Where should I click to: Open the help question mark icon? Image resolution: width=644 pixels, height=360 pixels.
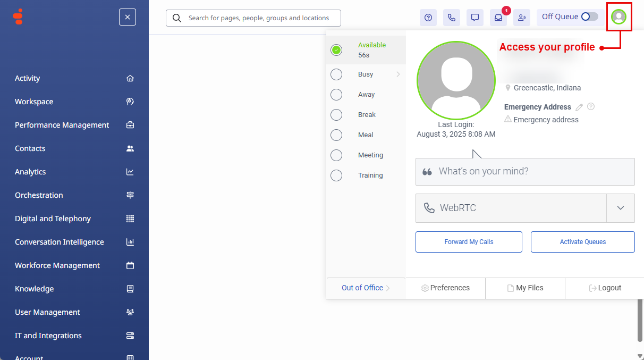coord(428,18)
